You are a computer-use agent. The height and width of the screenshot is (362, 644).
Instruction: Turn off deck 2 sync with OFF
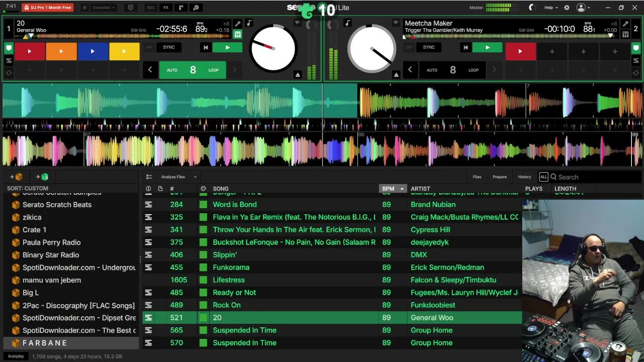click(x=409, y=47)
